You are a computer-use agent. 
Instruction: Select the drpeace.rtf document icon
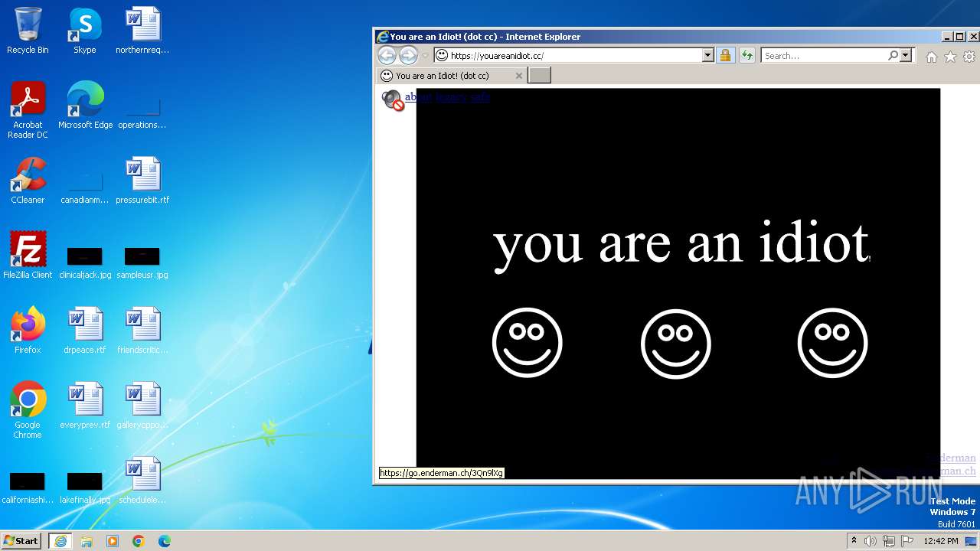click(85, 331)
